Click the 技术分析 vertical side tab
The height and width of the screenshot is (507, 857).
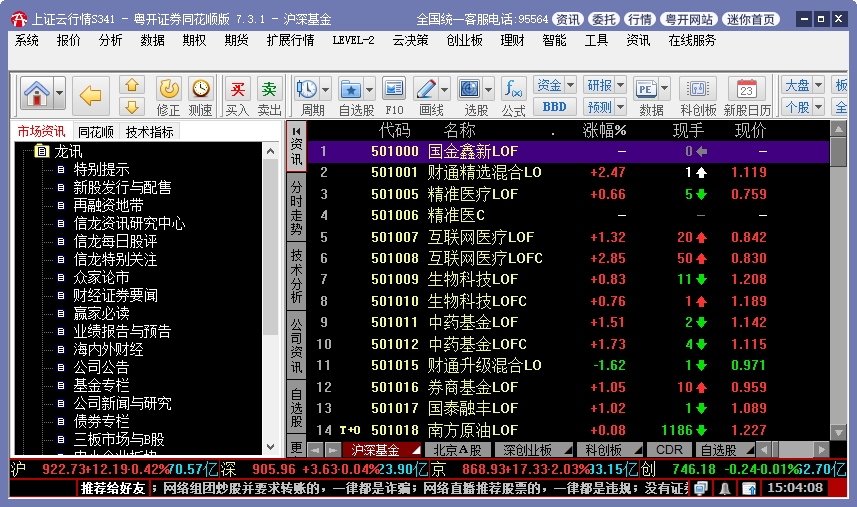click(296, 276)
